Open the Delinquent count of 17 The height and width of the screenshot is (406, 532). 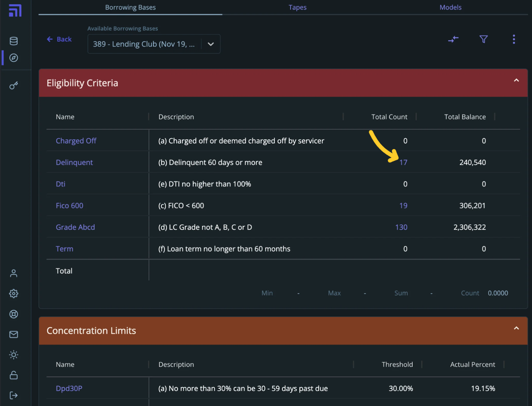pyautogui.click(x=403, y=163)
